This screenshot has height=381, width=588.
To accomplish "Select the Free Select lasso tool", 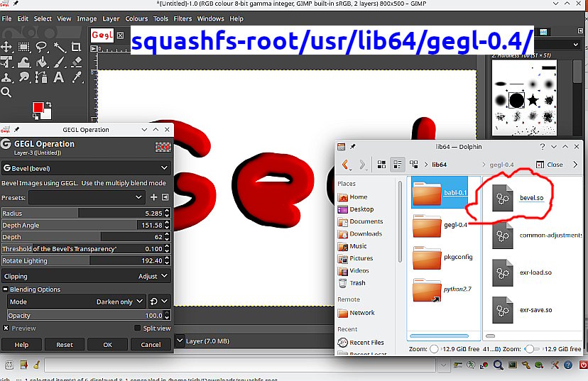I will 41,47.
